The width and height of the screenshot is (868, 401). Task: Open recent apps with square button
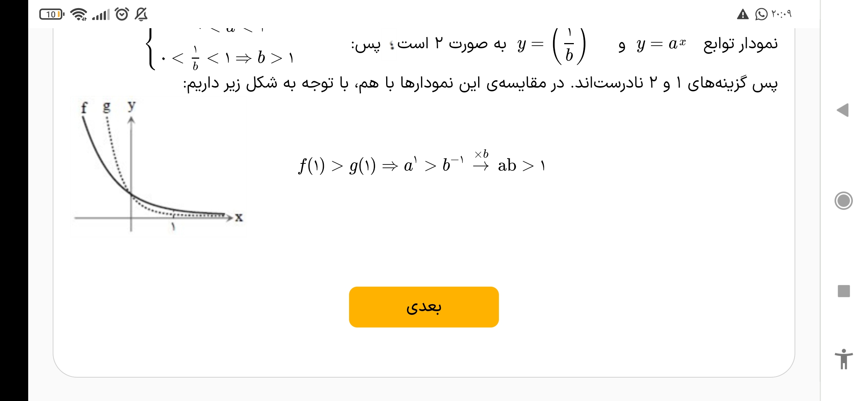(x=844, y=291)
